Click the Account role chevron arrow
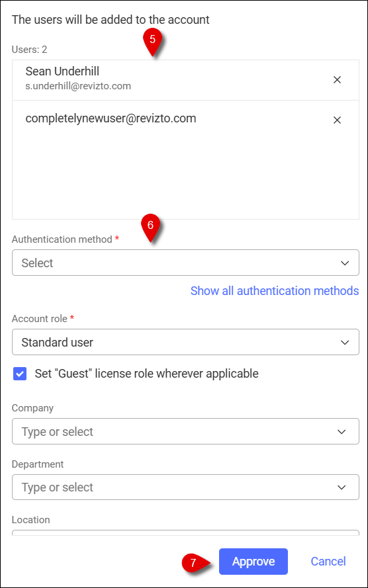This screenshot has height=588, width=368. (345, 343)
